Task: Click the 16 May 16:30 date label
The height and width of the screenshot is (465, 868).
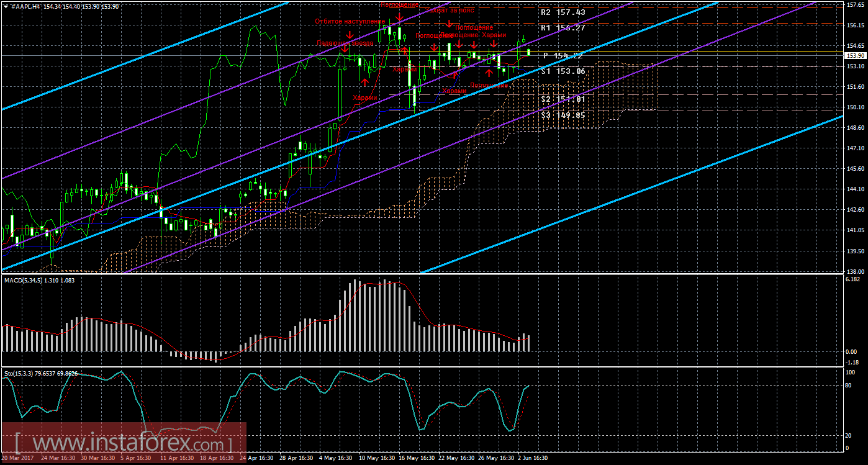Action: tap(416, 459)
